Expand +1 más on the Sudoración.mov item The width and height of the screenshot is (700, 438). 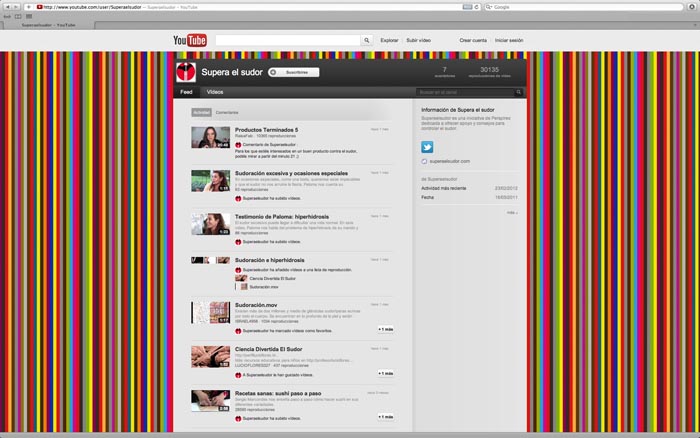click(386, 330)
